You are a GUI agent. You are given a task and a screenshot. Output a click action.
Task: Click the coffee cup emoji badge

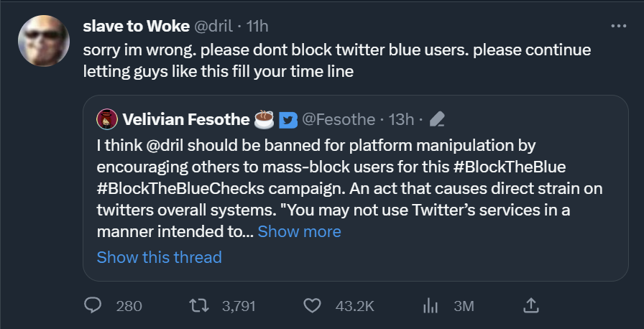pos(264,119)
